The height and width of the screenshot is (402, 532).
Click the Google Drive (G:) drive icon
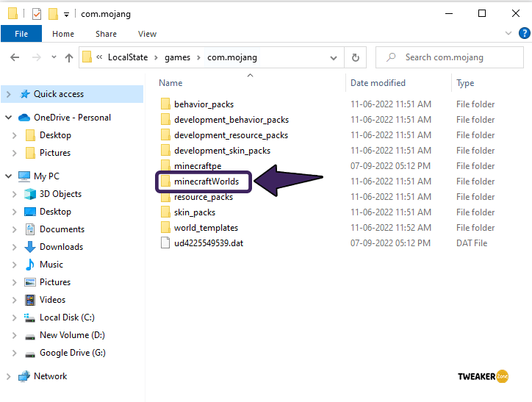pos(30,354)
